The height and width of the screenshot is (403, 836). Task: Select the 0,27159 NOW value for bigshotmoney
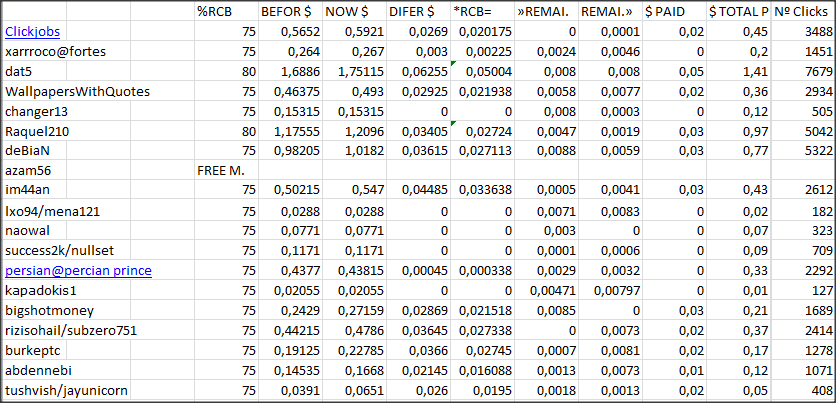pos(354,310)
